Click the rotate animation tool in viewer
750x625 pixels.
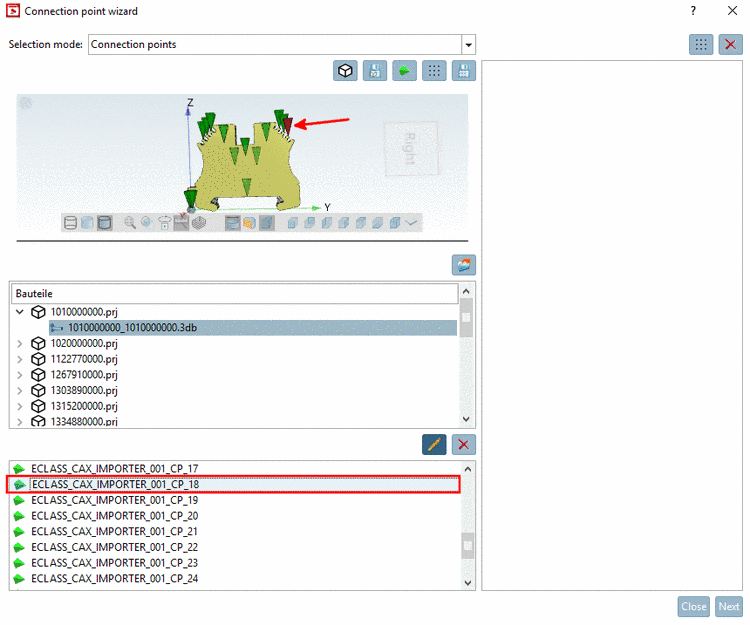point(164,223)
